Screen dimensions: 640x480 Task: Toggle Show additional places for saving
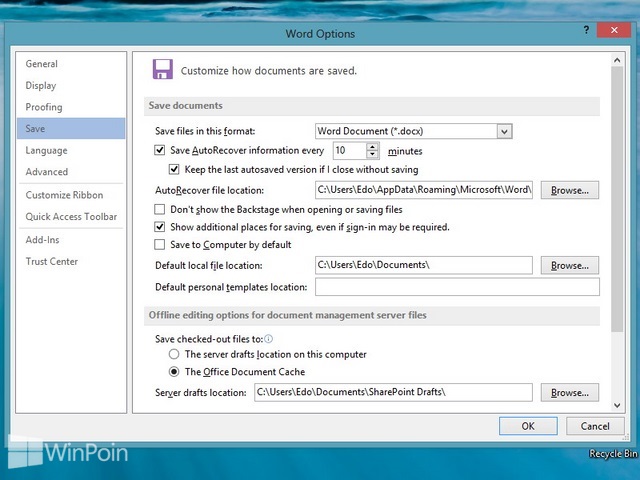(x=160, y=227)
